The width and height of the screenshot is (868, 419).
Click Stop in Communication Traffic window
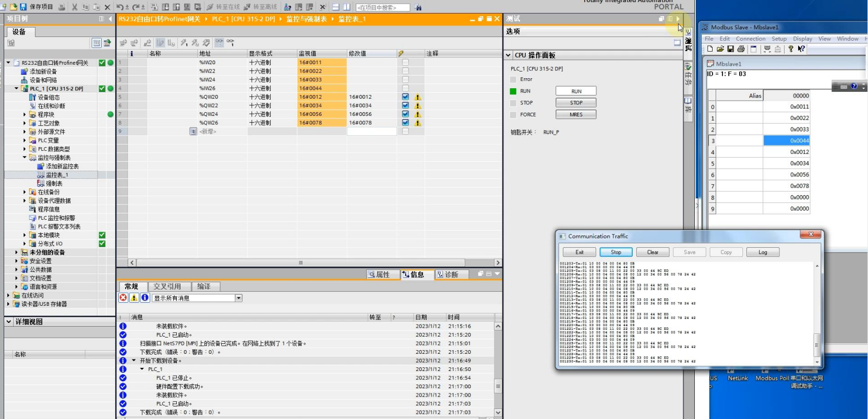616,252
